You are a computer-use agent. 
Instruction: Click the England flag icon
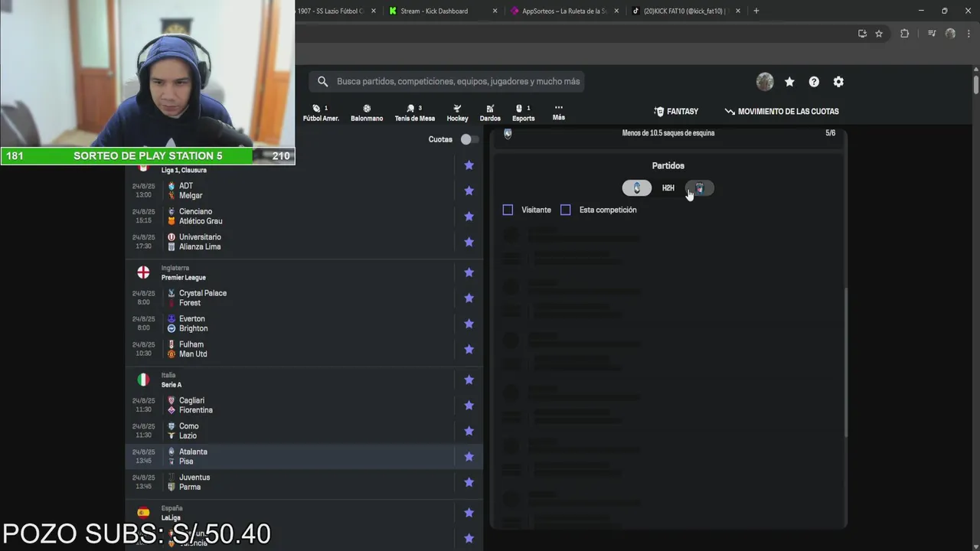143,272
